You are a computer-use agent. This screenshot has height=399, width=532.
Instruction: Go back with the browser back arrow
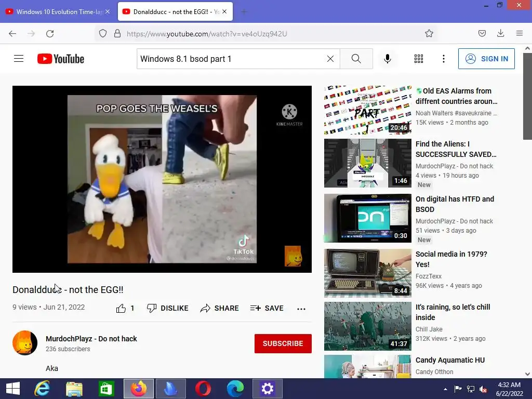12,33
